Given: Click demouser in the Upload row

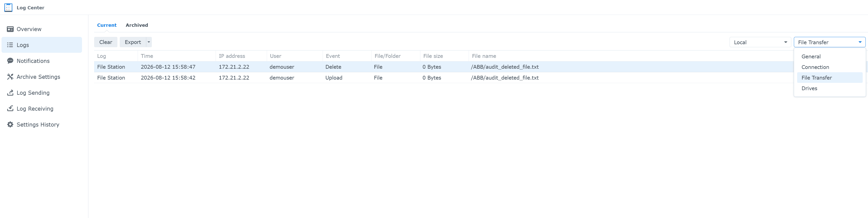Looking at the screenshot, I should tap(282, 78).
